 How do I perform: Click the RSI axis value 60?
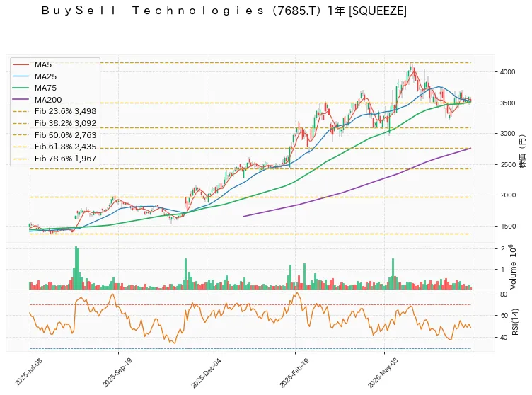(x=504, y=316)
